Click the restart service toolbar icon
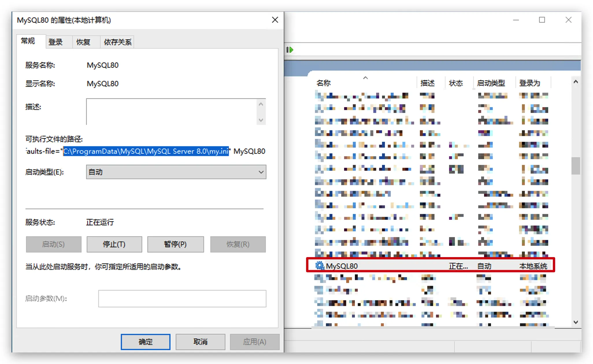 [290, 50]
